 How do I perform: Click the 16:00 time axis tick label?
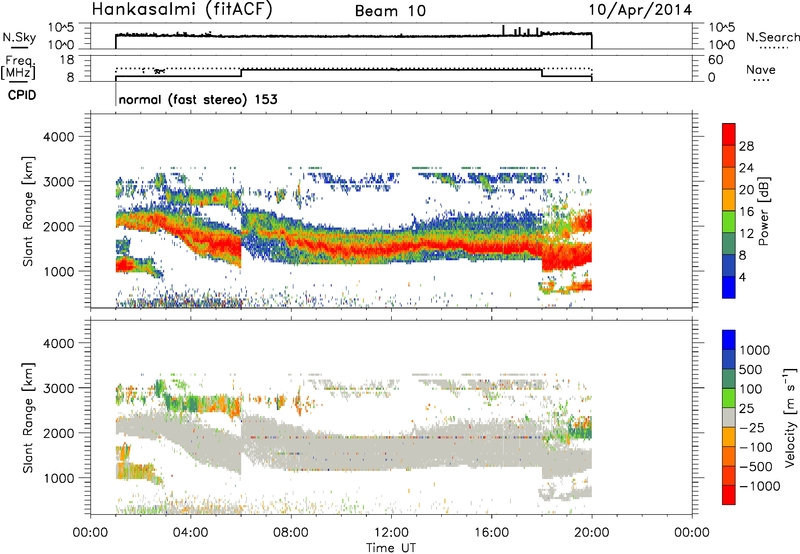click(x=491, y=533)
